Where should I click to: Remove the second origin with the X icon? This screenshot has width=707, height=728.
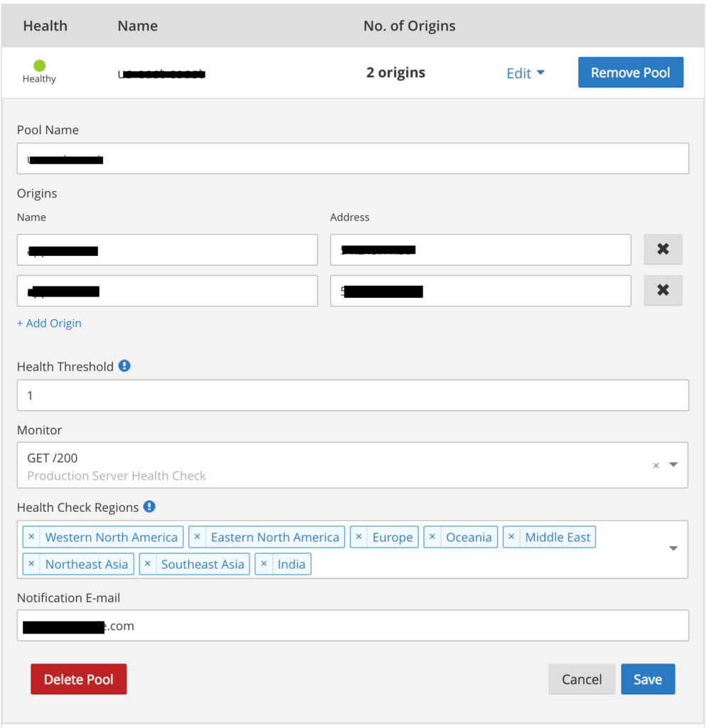coord(663,291)
